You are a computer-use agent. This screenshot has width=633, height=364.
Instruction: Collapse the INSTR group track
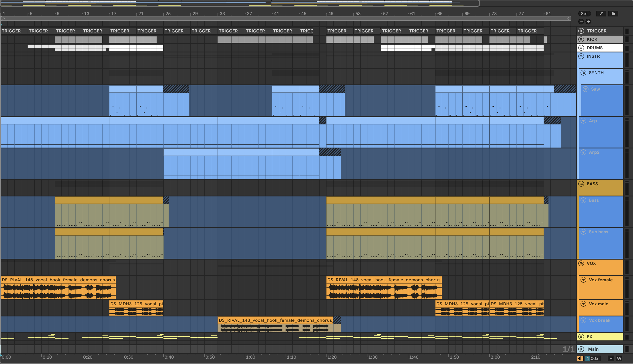pyautogui.click(x=581, y=56)
